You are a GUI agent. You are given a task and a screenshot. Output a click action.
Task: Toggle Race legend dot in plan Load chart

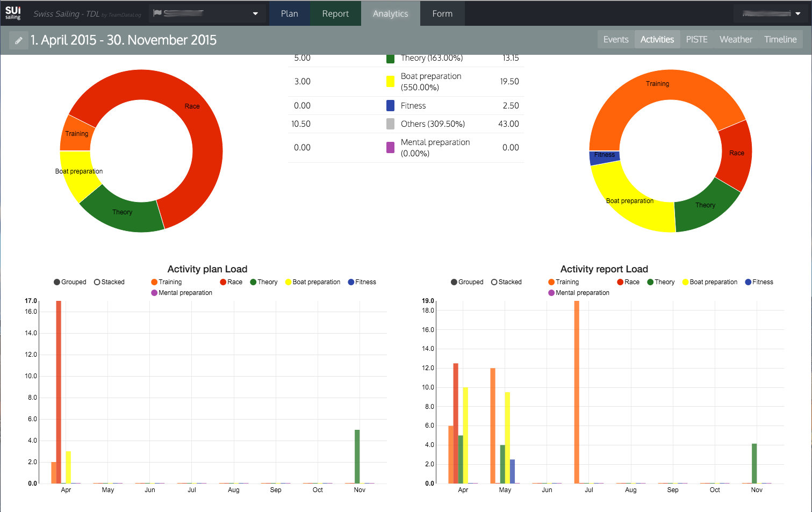click(x=223, y=282)
